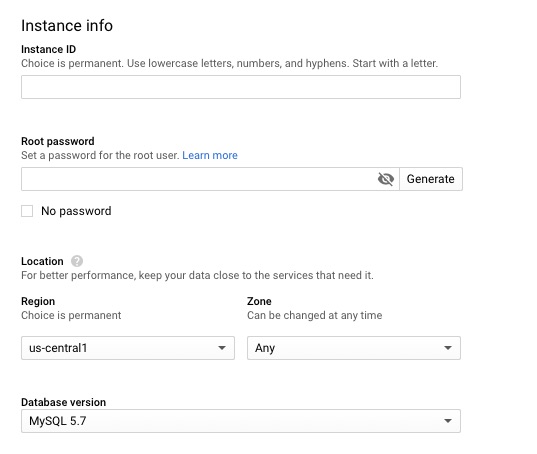This screenshot has height=454, width=537.
Task: Click the Generate password button
Action: click(431, 179)
